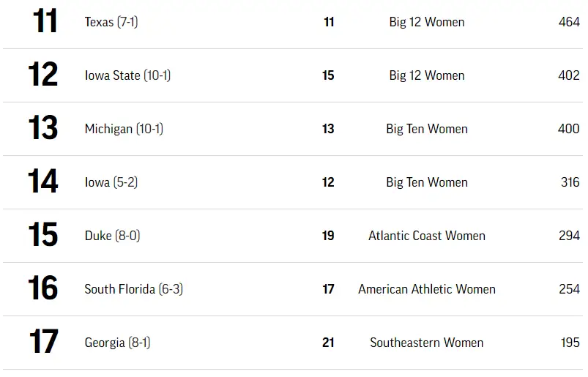Click Big 12 Women beside Iowa State
Viewport: 588px width, 377px height.
click(427, 75)
